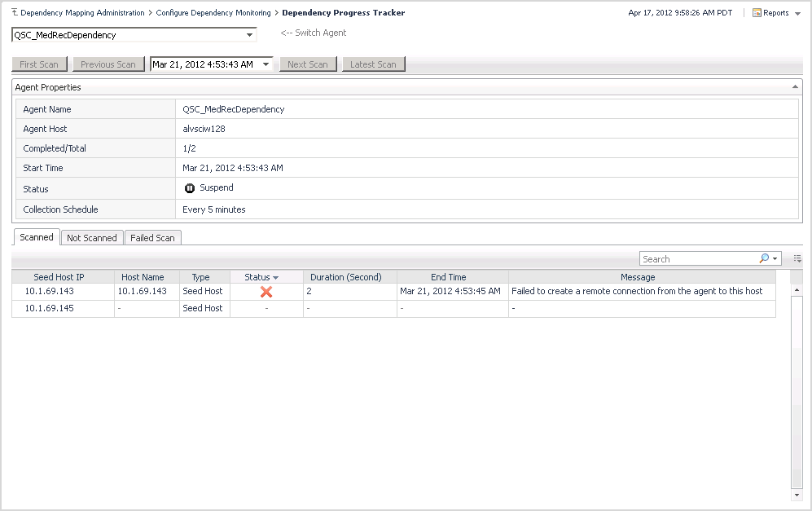Click the search magnifier icon
Image resolution: width=812 pixels, height=511 pixels.
coord(764,258)
